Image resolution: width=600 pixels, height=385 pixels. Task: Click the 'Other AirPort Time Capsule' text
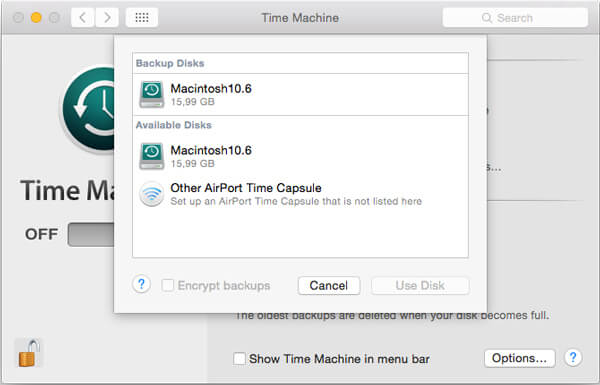click(x=246, y=188)
